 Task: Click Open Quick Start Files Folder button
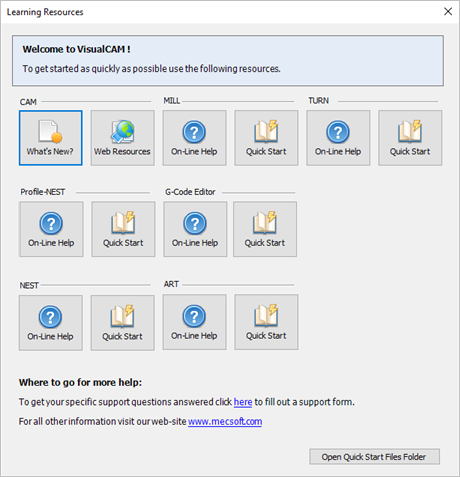[x=374, y=457]
